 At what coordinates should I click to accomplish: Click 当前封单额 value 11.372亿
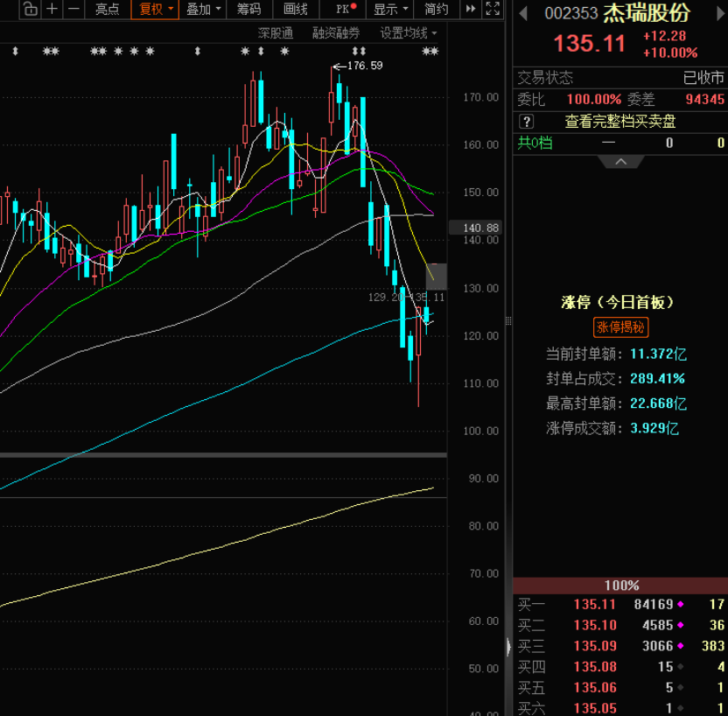pos(658,354)
